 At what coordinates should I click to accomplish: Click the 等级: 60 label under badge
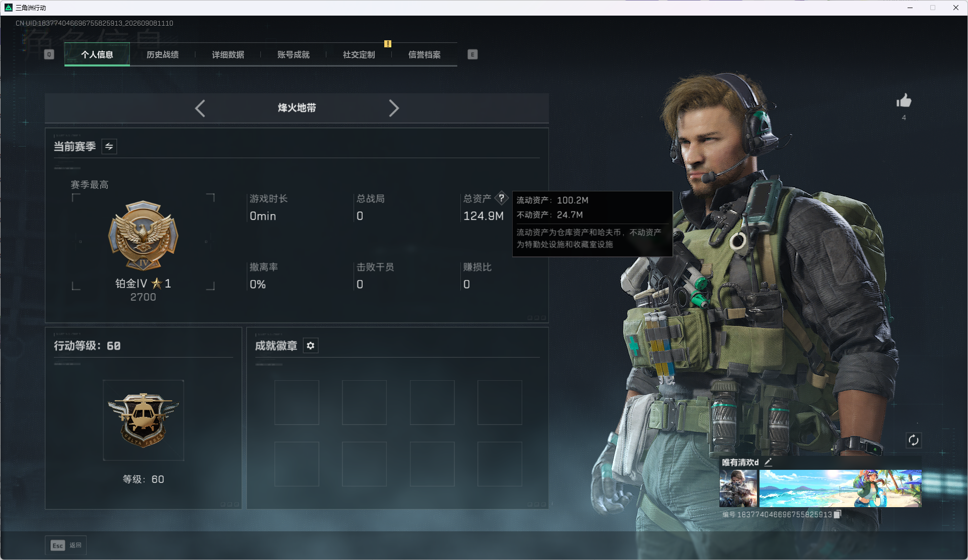point(144,479)
